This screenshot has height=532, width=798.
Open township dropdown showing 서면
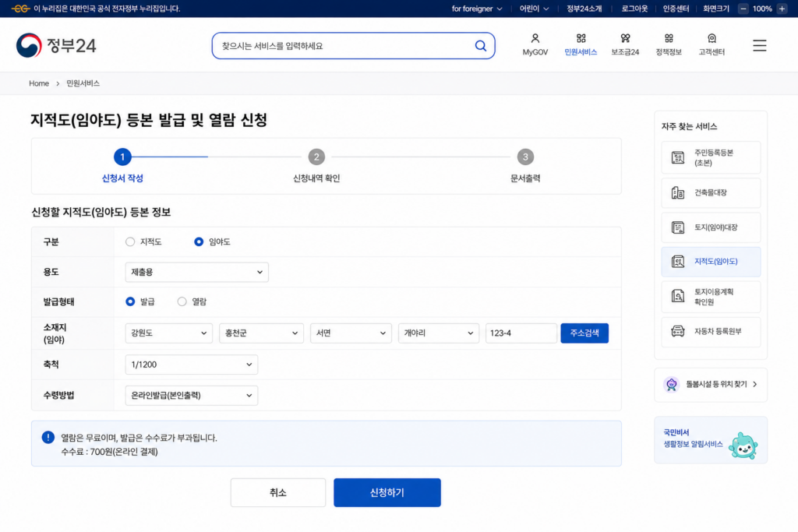point(351,333)
